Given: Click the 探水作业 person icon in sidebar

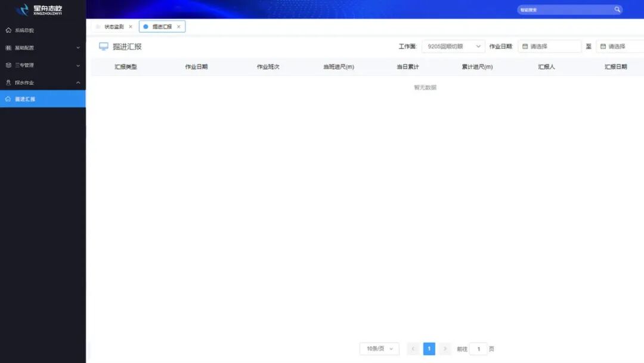Looking at the screenshot, I should pos(7,83).
